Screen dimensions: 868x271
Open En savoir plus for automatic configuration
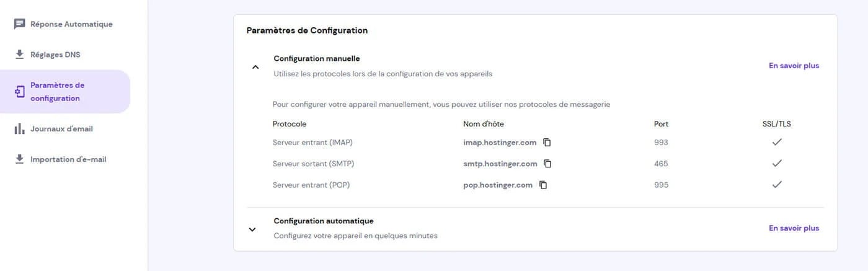[x=794, y=228]
